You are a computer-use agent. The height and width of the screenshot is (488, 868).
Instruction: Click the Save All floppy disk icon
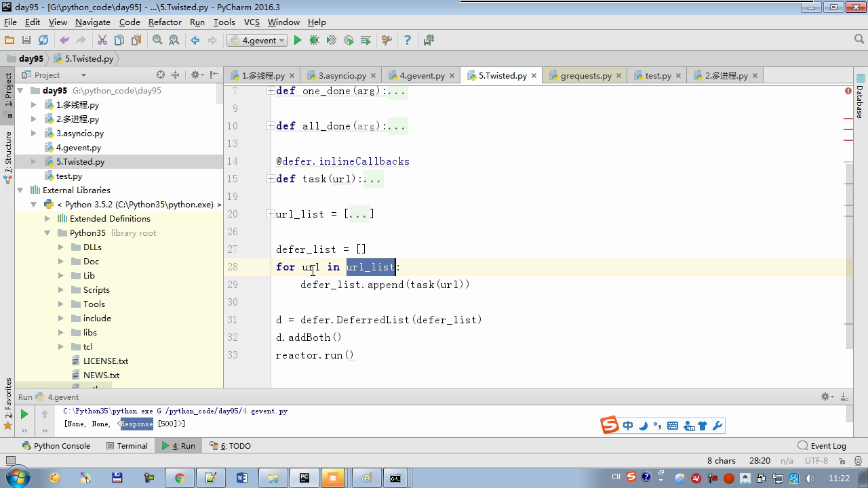[26, 41]
